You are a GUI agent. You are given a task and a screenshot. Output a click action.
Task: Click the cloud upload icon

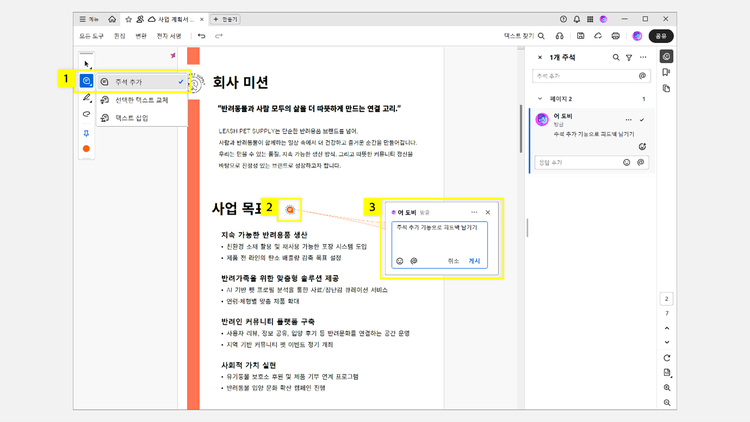click(598, 36)
